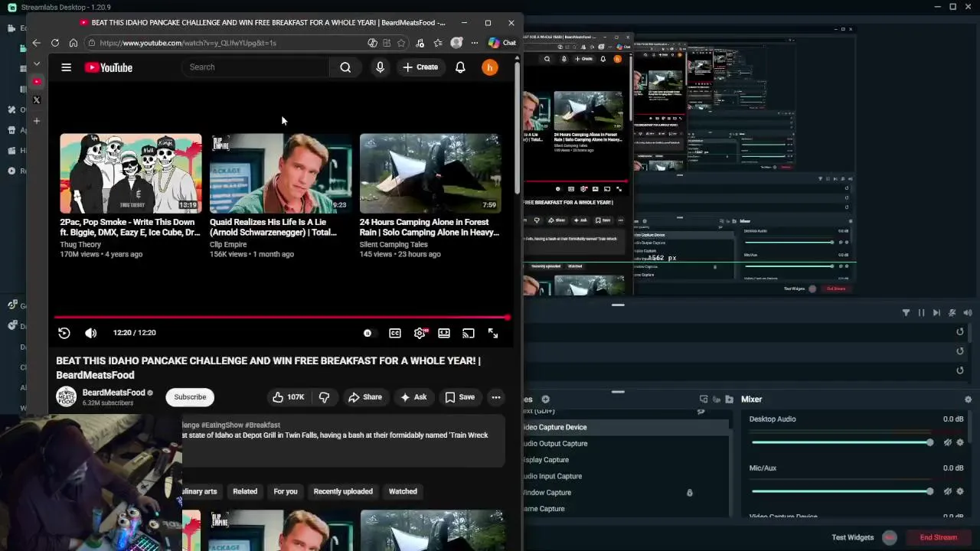Select the For you filter chip
The image size is (980, 551).
(286, 491)
